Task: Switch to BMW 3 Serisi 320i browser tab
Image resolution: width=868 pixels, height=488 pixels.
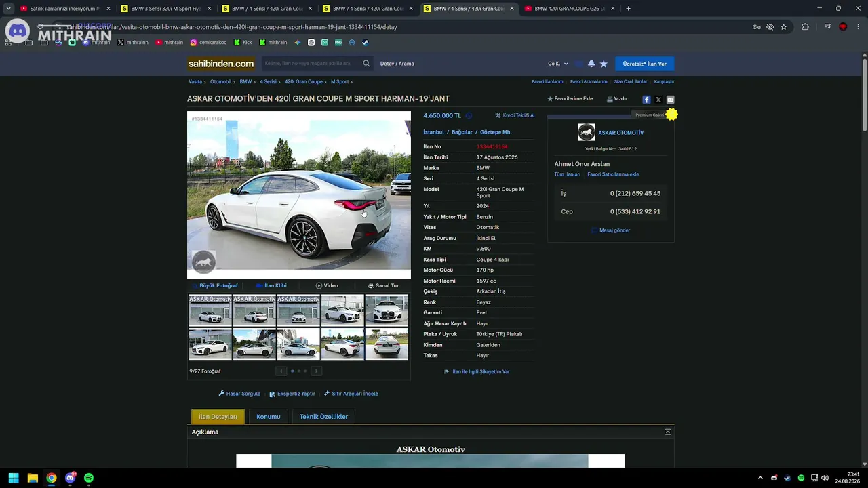Action: click(165, 9)
